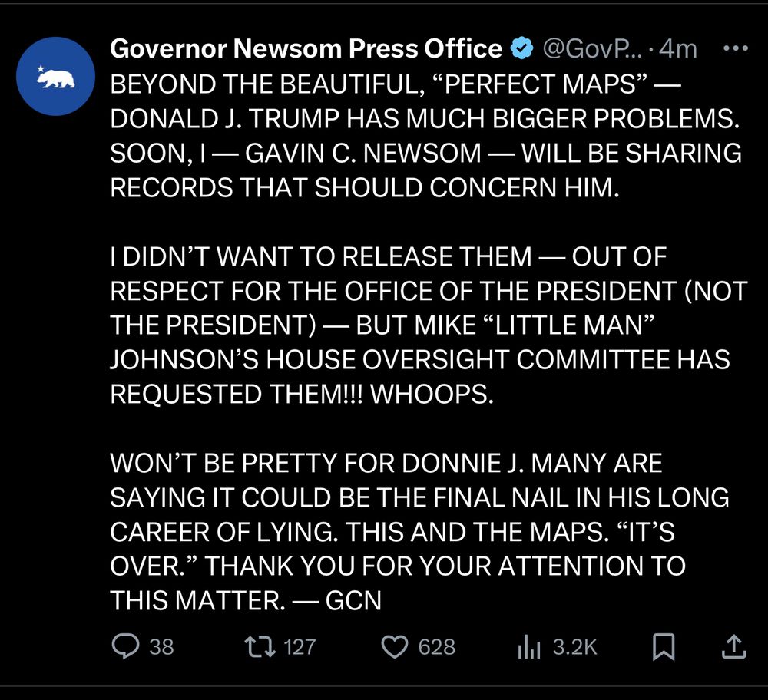The height and width of the screenshot is (700, 768).
Task: Click the 38 replies count
Action: point(161,646)
